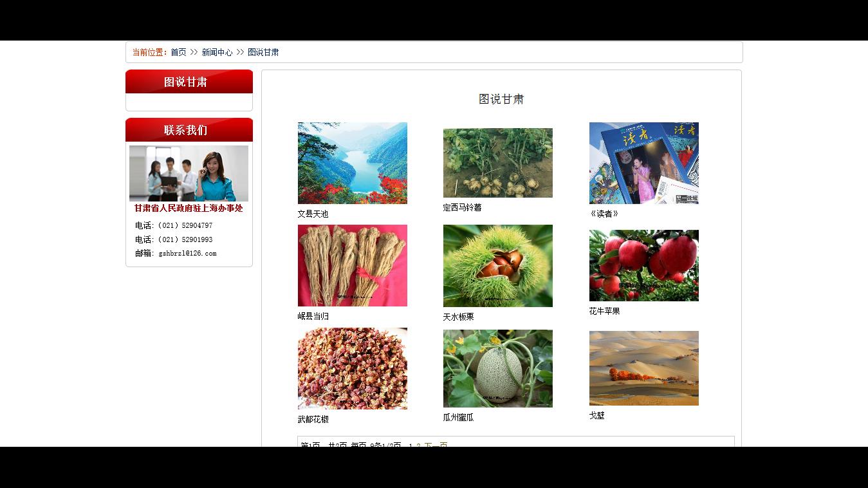Image resolution: width=868 pixels, height=488 pixels.
Task: Click 图说甘肃 in the breadcrumb trail
Action: (263, 52)
